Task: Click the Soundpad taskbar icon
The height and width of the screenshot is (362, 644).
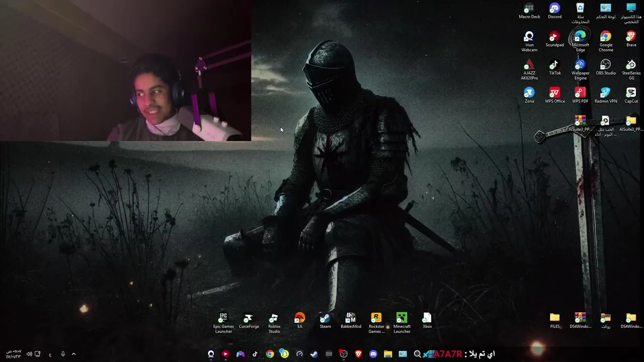Action: coord(225,354)
